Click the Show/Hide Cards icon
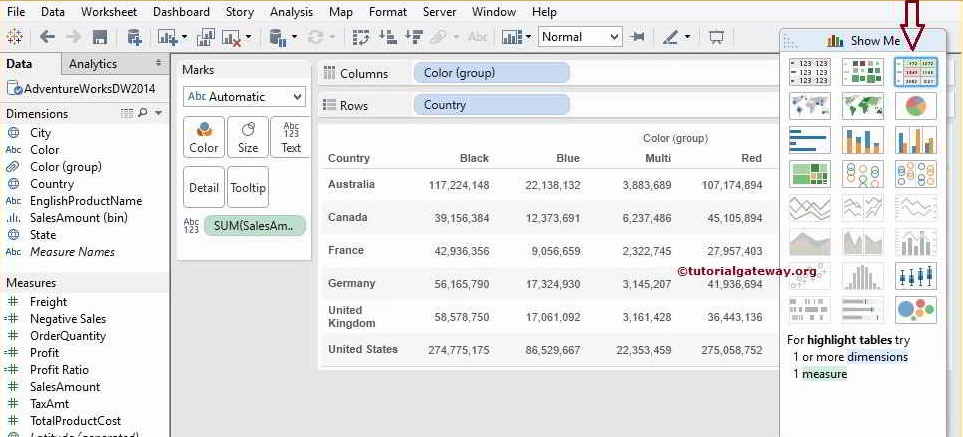This screenshot has width=963, height=437. 512,37
